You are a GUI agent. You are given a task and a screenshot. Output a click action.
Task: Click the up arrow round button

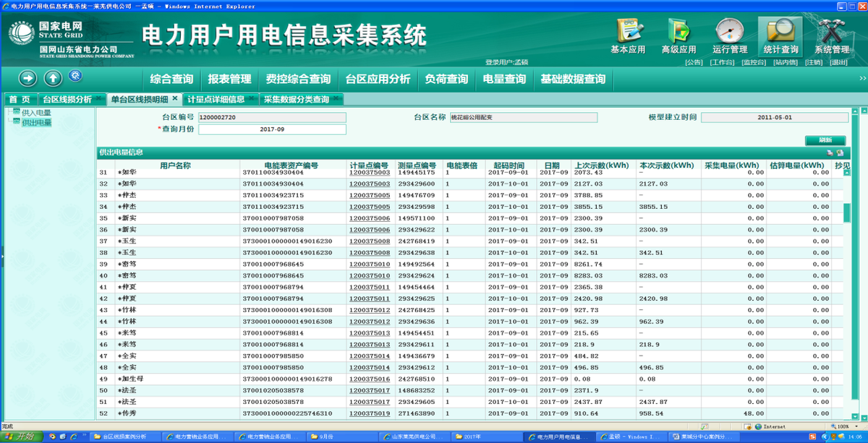(x=53, y=78)
